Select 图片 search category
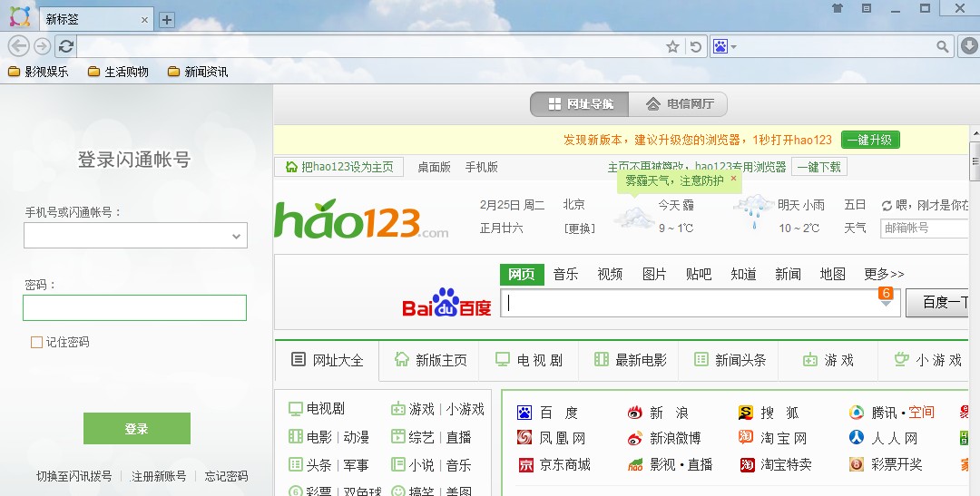The height and width of the screenshot is (496, 980). (x=654, y=274)
